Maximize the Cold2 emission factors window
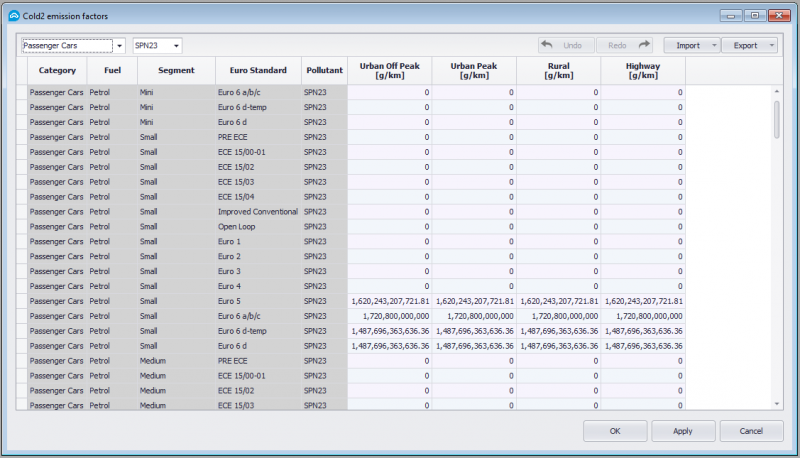This screenshot has height=458, width=800. point(756,14)
